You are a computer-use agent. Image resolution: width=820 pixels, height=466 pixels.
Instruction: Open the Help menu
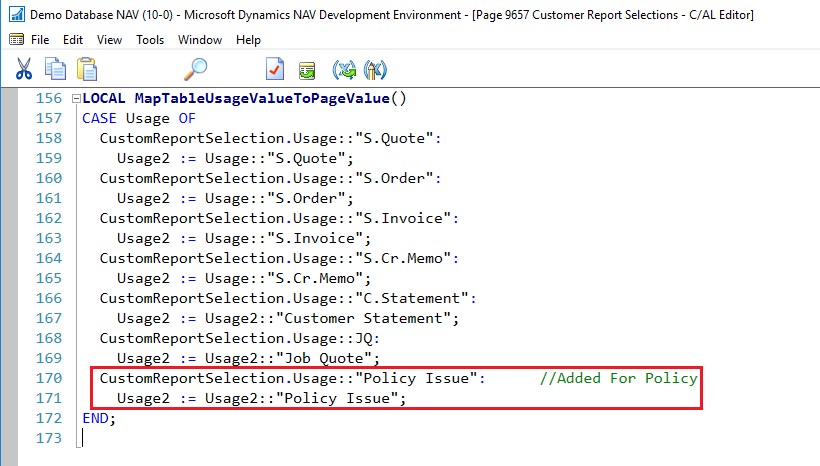tap(248, 40)
